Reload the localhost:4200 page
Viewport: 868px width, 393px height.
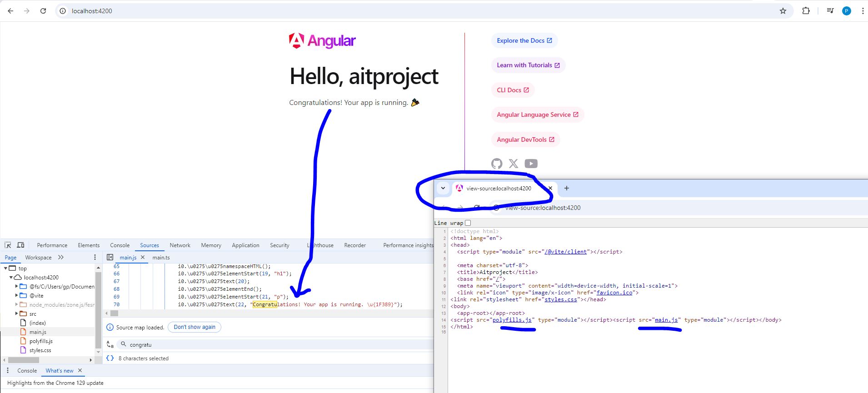[43, 11]
